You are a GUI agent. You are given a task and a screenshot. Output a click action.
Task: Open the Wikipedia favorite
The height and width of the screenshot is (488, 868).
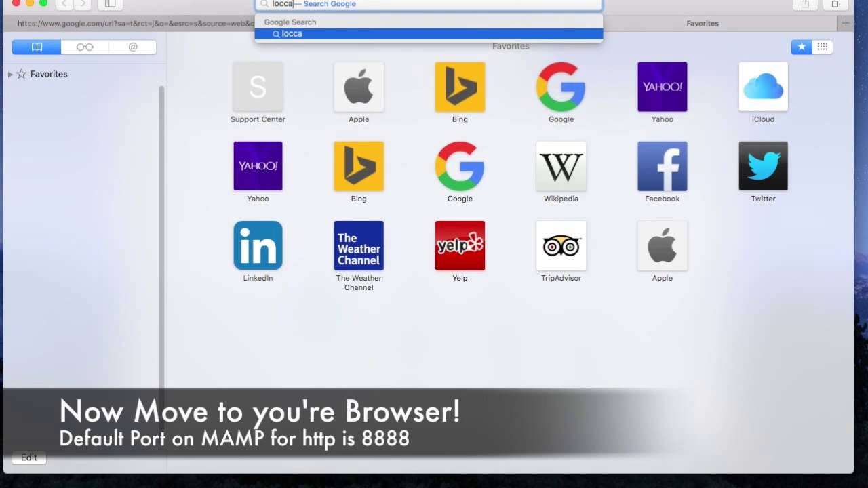tap(561, 166)
